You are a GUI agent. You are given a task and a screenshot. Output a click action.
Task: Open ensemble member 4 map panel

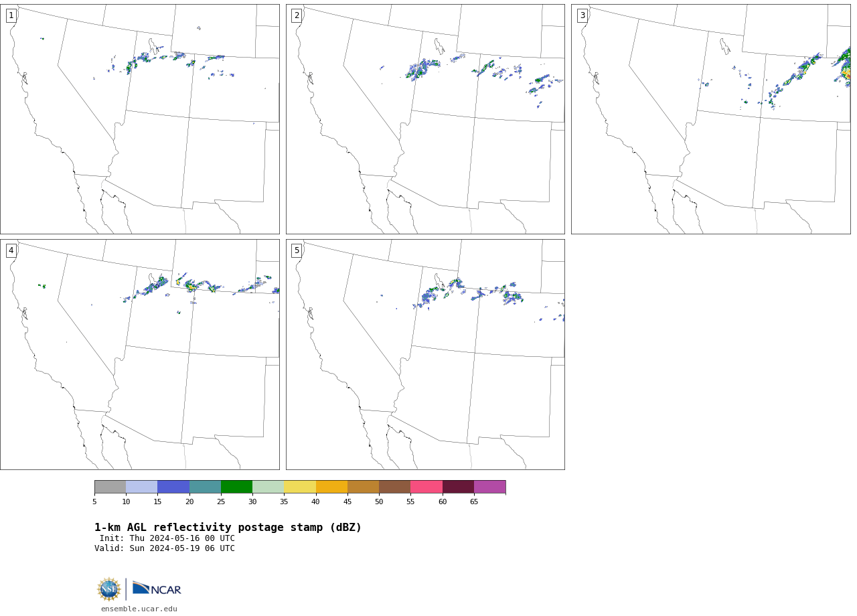139,354
